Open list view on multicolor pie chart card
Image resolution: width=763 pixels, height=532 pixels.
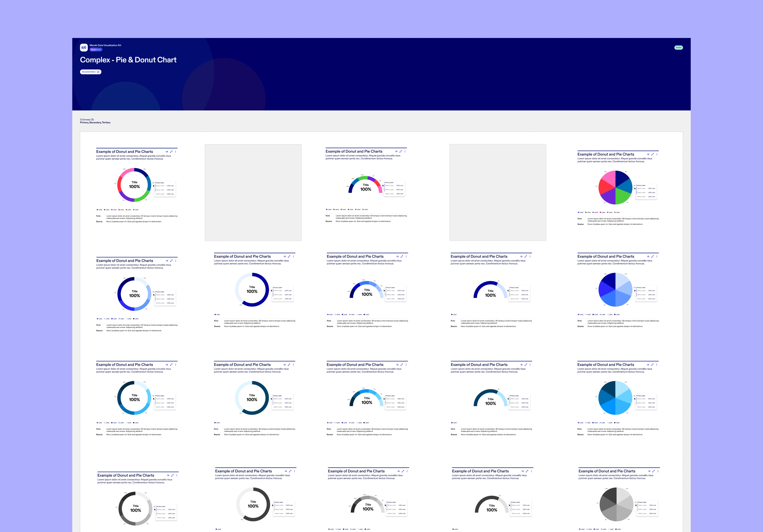[648, 154]
